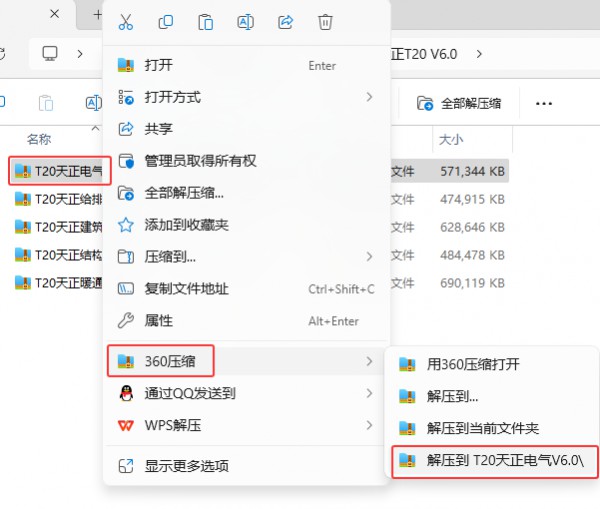
Task: Select the T20天正结构 file
Action: 58,255
